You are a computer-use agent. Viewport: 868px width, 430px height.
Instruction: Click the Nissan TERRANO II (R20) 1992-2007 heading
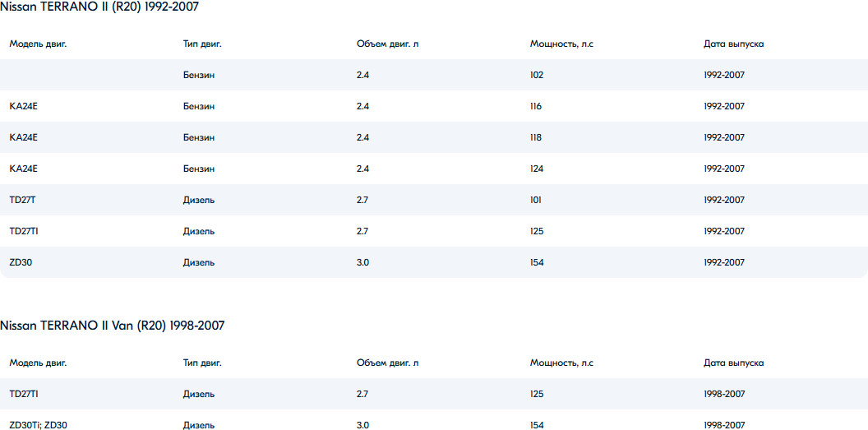(99, 7)
